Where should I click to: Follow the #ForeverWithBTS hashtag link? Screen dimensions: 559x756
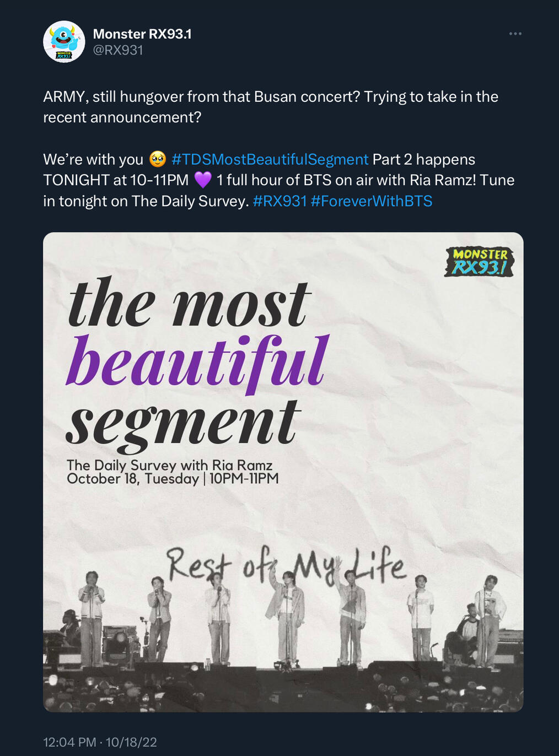(372, 201)
